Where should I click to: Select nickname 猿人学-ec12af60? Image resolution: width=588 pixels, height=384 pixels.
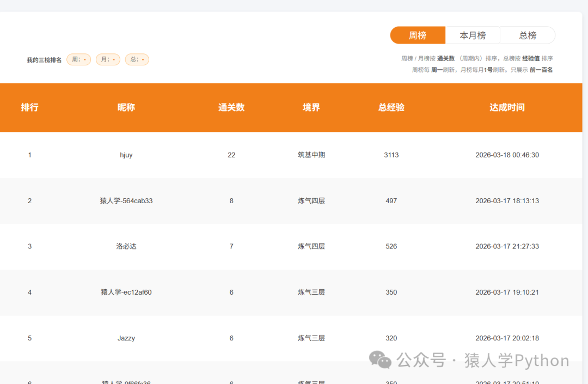click(x=126, y=292)
